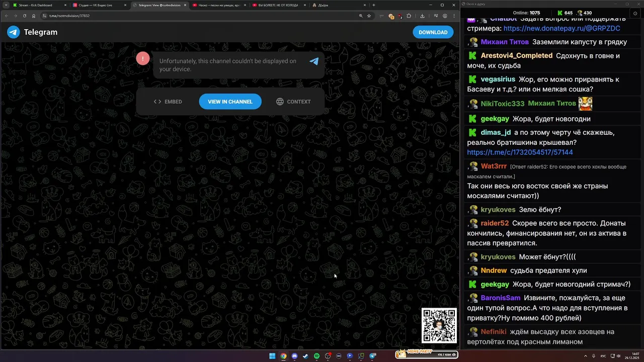Open Discord from the taskbar
The image size is (644, 362).
294,356
